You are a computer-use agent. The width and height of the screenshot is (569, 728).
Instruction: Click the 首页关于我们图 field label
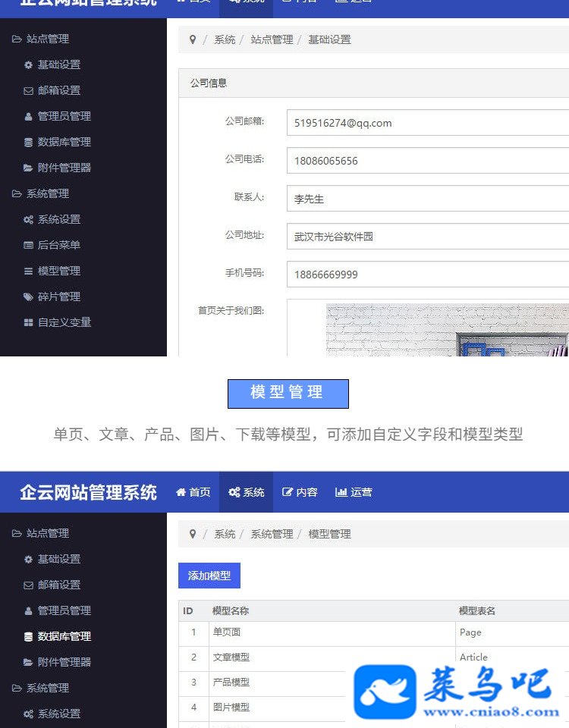231,311
